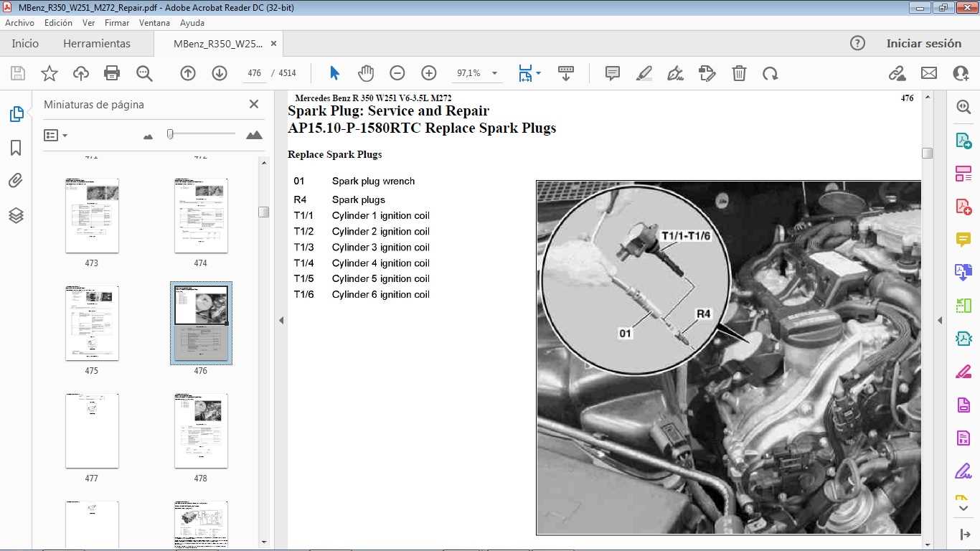Collapse the right tools pane arrow
The image size is (980, 551).
click(x=940, y=320)
